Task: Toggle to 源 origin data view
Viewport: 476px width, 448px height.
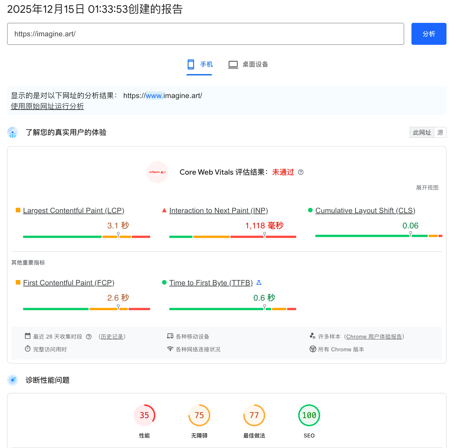Action: point(440,133)
